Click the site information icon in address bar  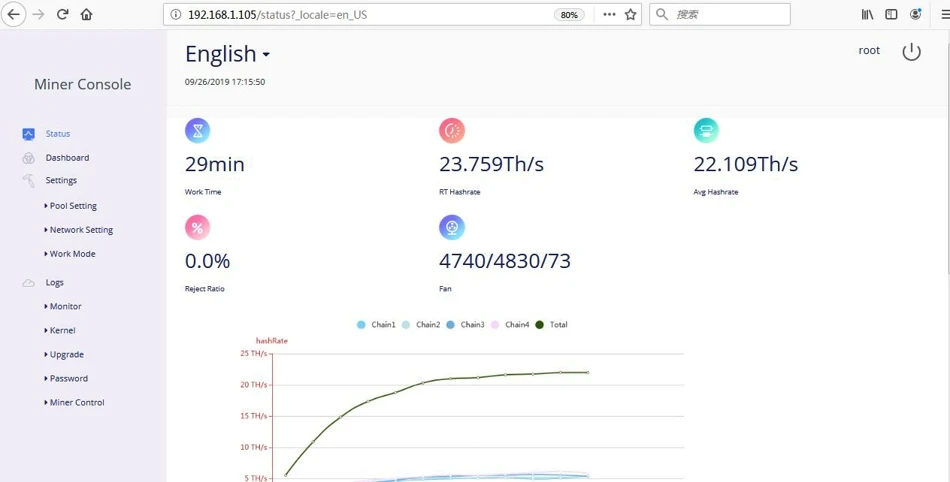[x=176, y=15]
